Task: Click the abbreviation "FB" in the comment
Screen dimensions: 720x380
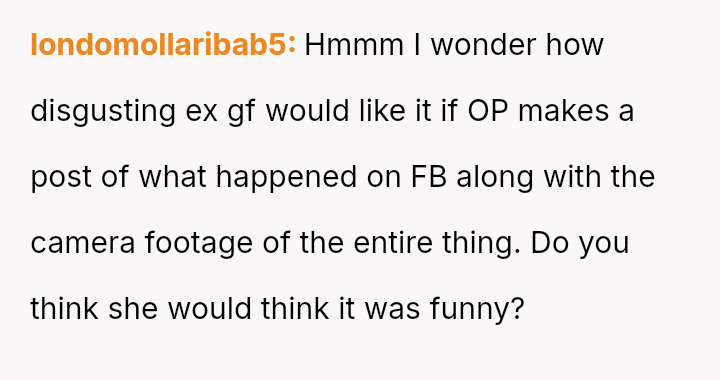Action: click(429, 177)
